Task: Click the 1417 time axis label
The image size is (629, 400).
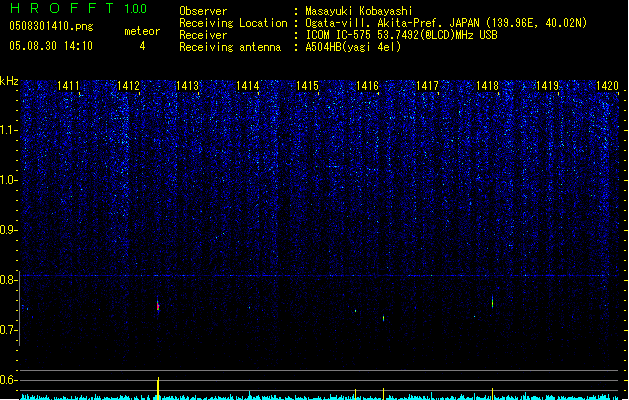Action: (427, 86)
